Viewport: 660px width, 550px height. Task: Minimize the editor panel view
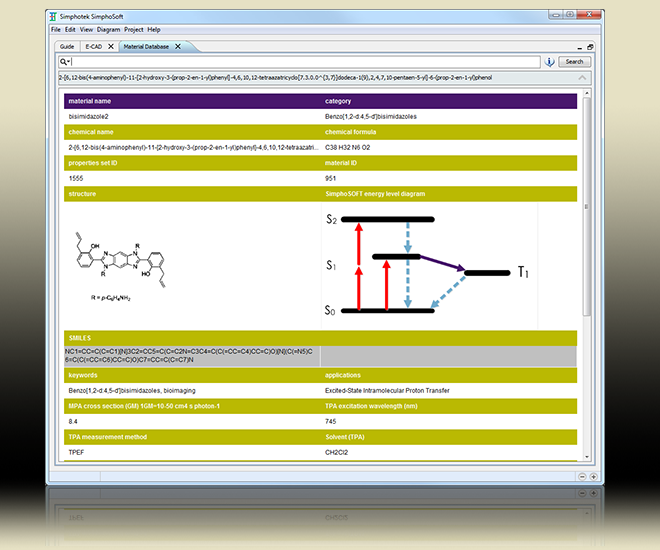pyautogui.click(x=580, y=47)
